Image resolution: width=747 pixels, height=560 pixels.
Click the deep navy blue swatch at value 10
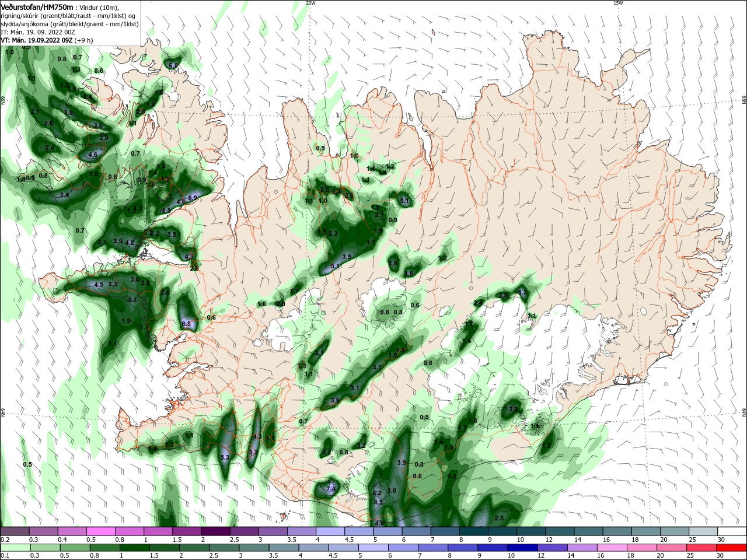(523, 548)
